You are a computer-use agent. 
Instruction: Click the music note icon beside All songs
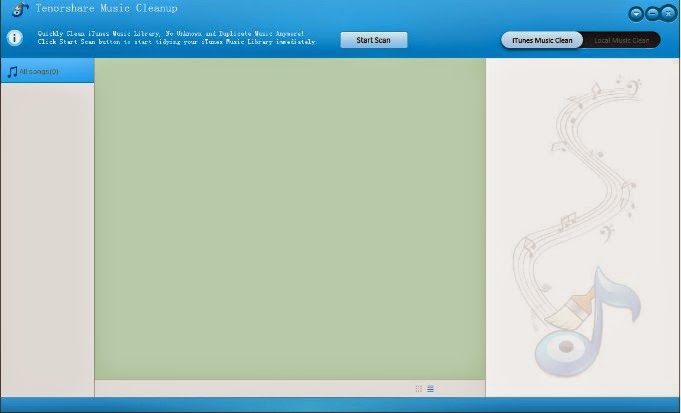pos(13,72)
